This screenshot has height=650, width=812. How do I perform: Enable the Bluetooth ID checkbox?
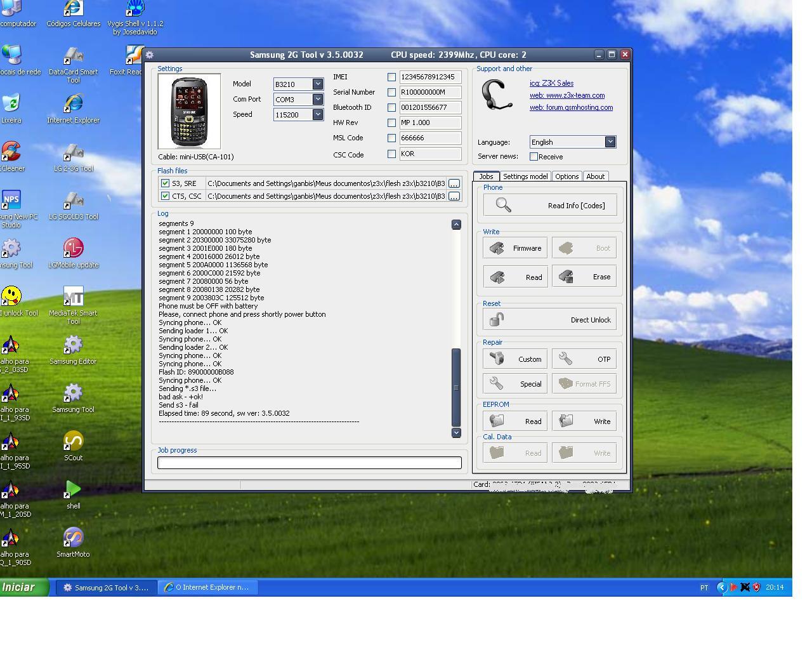[x=391, y=107]
